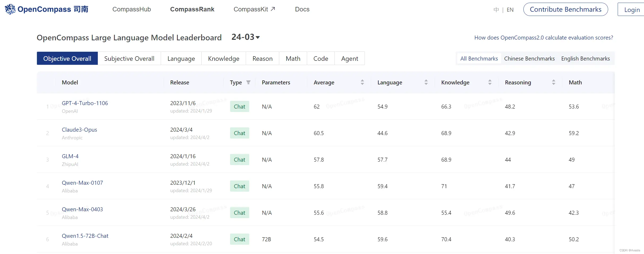Open the Type column filter icon
This screenshot has width=644, height=254.
tap(248, 82)
